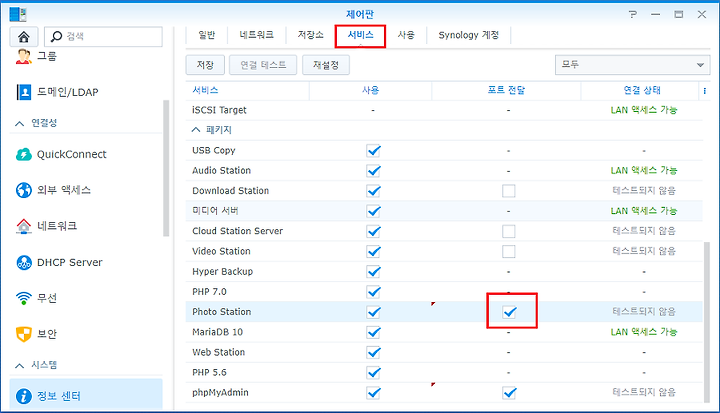This screenshot has width=720, height=413.
Task: Switch to the 네트워크 tab
Action: click(257, 35)
